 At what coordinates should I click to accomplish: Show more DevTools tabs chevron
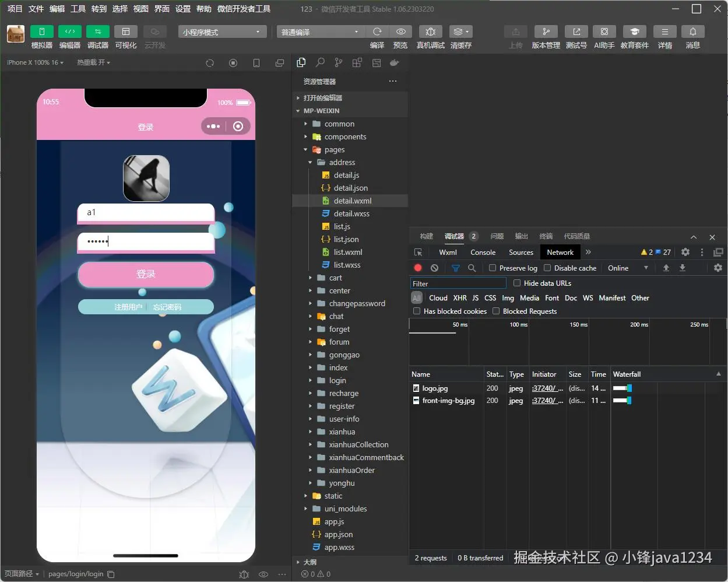(x=588, y=252)
